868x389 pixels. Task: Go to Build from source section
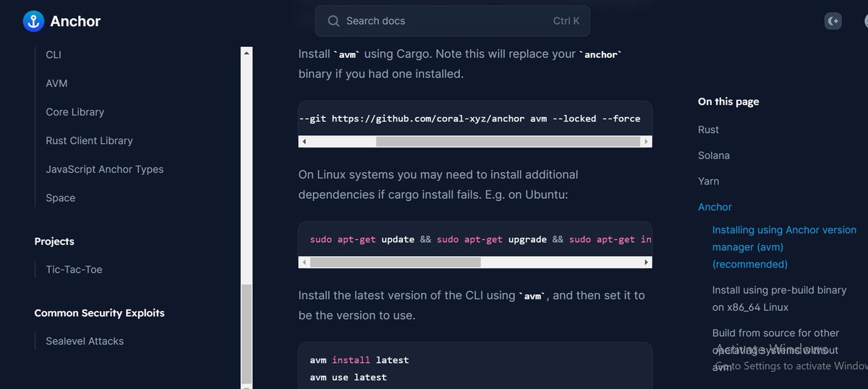(775, 350)
